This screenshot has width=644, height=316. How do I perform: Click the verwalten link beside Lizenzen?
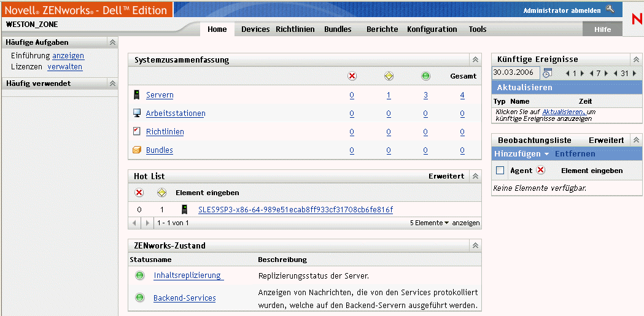click(x=65, y=66)
